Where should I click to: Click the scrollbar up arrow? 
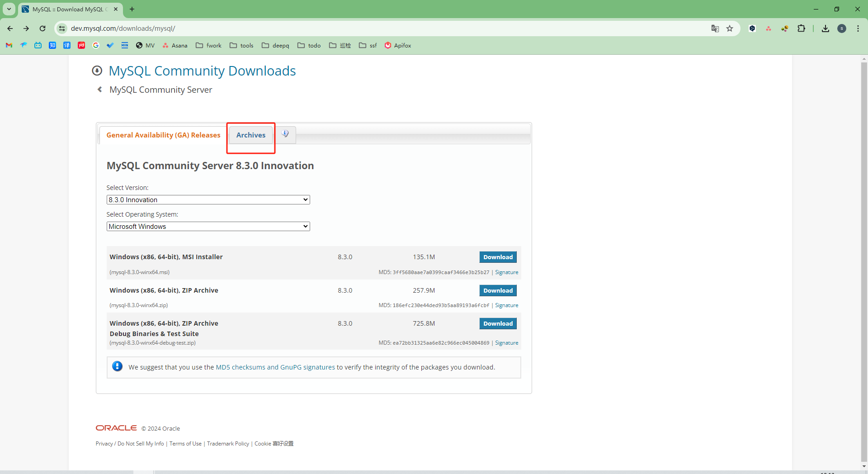point(864,59)
